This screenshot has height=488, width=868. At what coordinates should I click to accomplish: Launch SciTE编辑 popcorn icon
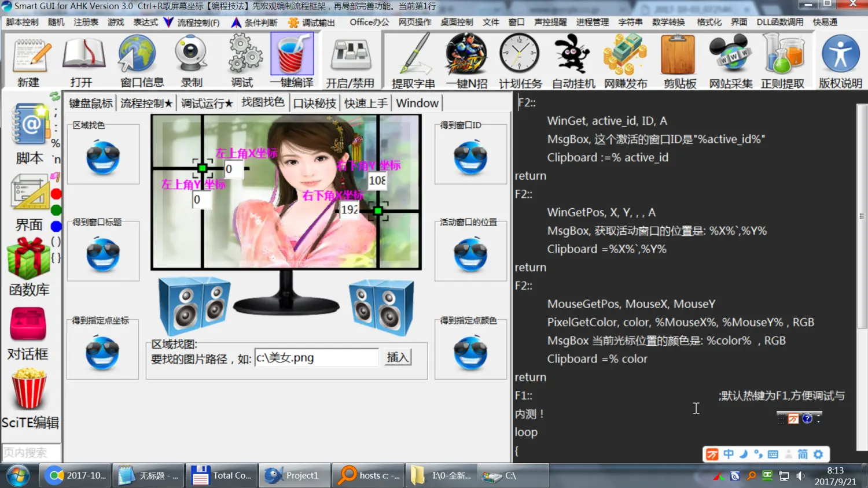pyautogui.click(x=29, y=390)
